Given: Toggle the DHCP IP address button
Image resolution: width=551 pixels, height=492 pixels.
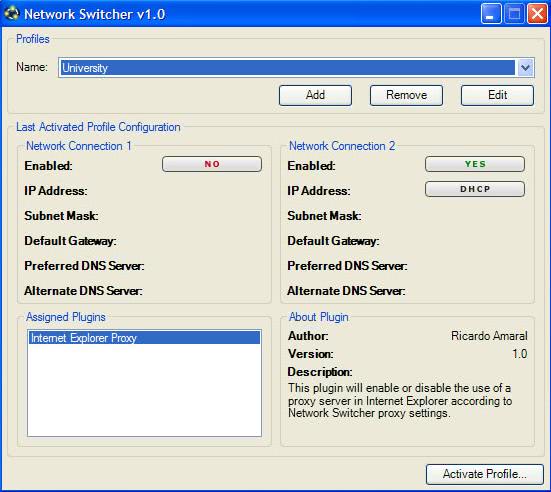Looking at the screenshot, I should point(475,189).
